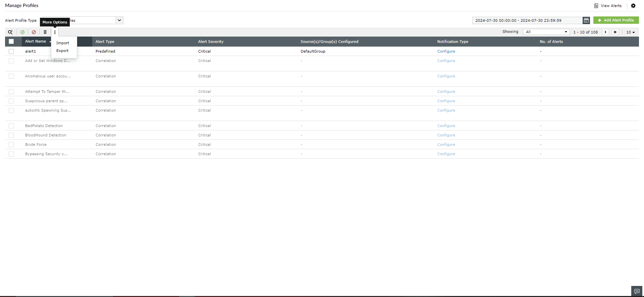The image size is (644, 297).
Task: Click Configure for BadPotato Detection
Action: point(446,126)
